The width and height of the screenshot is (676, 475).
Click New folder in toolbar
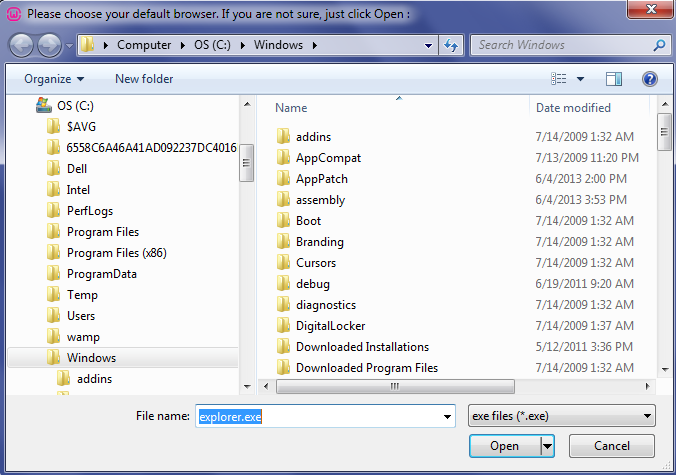(x=144, y=79)
